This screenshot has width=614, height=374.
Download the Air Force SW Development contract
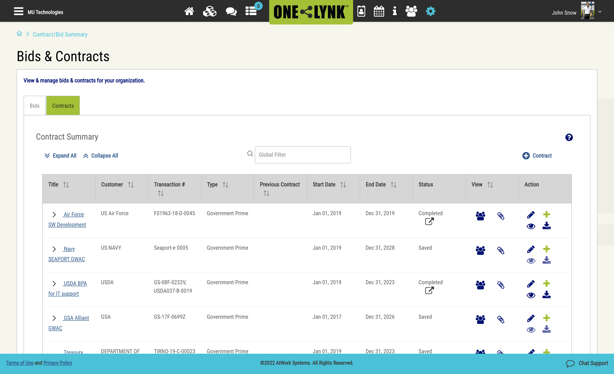tap(547, 226)
